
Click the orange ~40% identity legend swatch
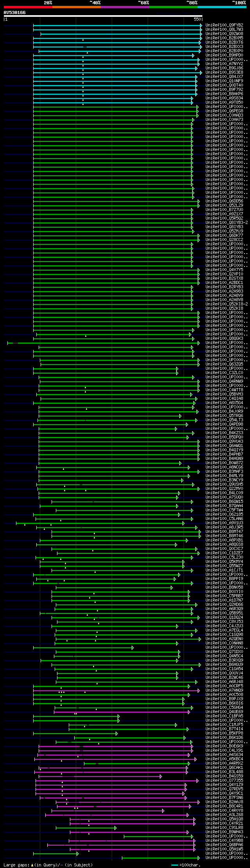[77, 7]
